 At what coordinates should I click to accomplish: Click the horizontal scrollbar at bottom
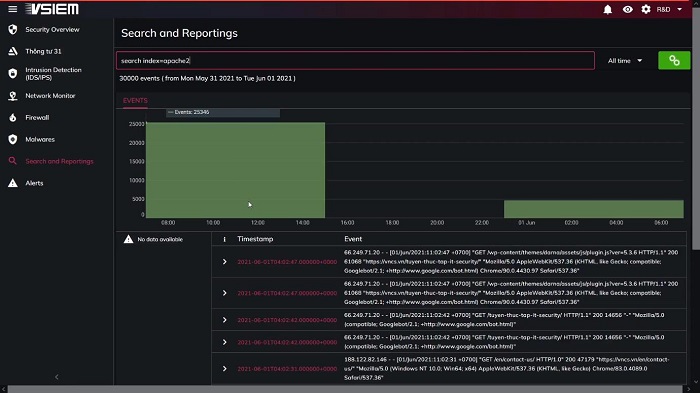point(345,389)
